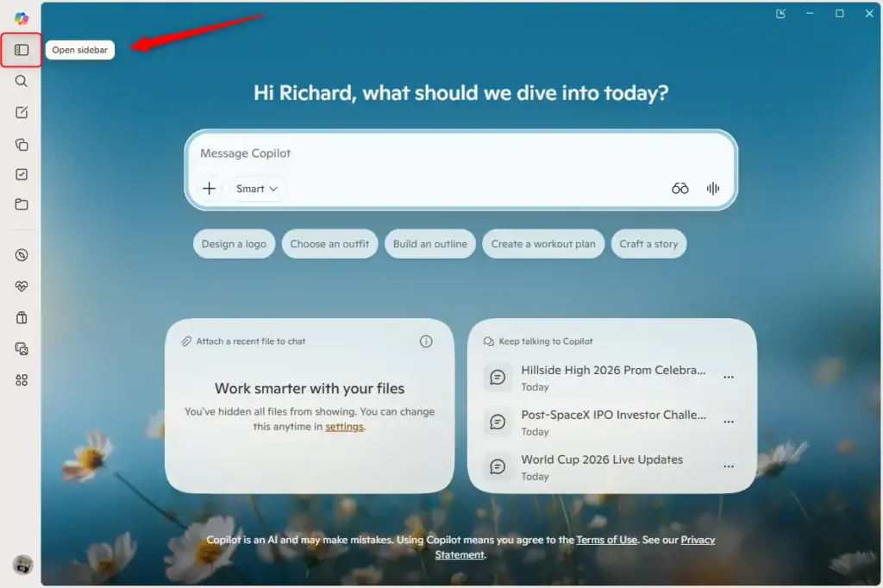Select the Design a logo suggestion

(234, 244)
